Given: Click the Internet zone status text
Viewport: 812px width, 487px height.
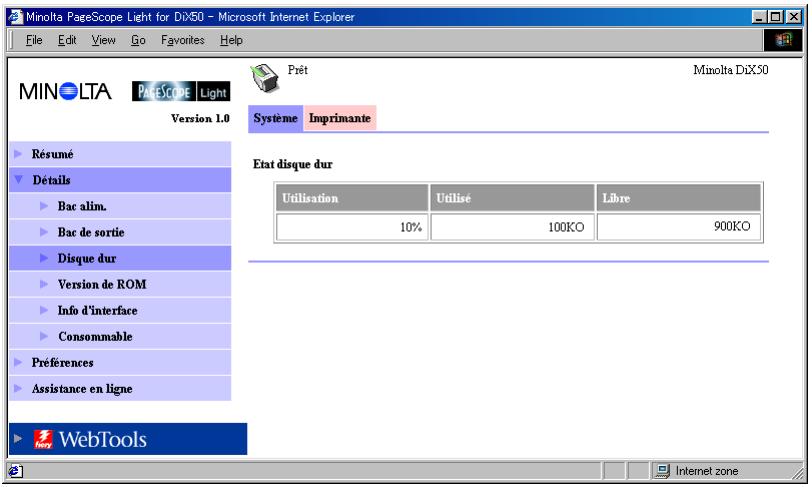Looking at the screenshot, I should coord(706,471).
